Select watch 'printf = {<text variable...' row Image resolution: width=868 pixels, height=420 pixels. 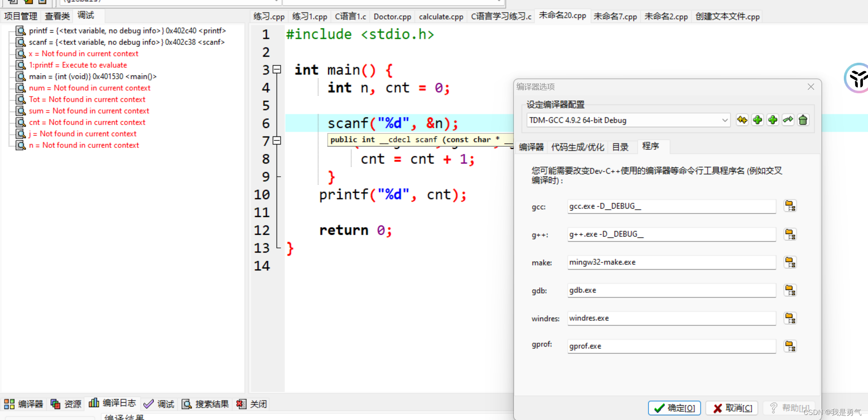127,31
